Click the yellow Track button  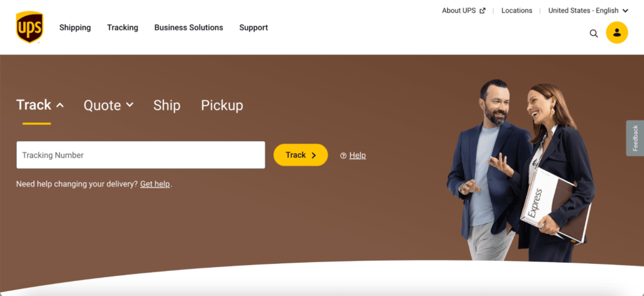click(301, 155)
